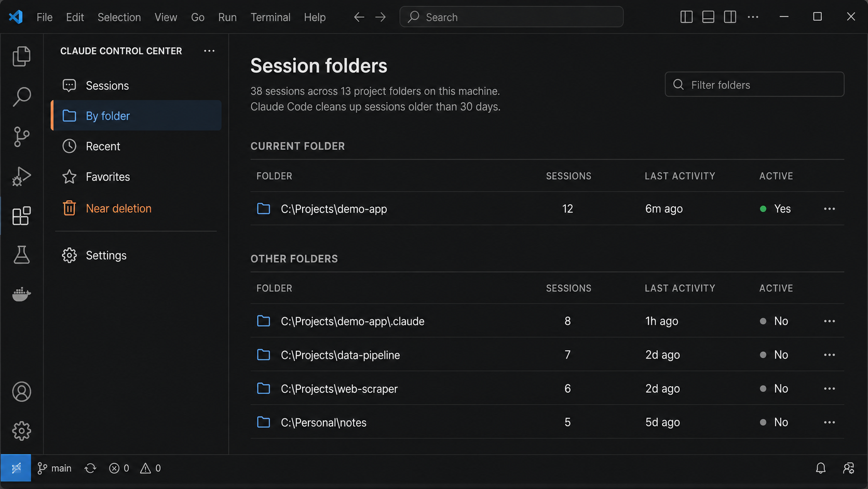Click the remote window status icon
Image resolution: width=868 pixels, height=489 pixels.
[16, 468]
